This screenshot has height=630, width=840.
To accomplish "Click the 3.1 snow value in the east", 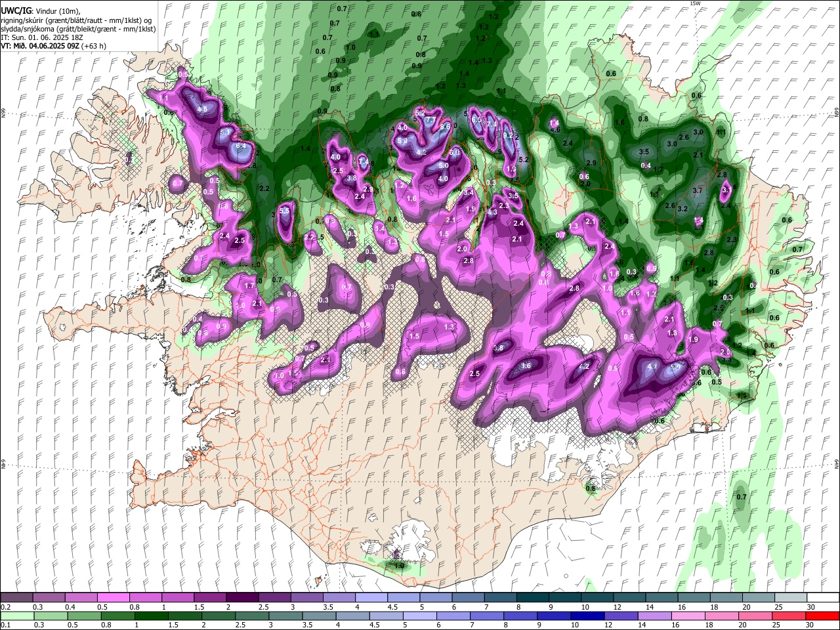I will pyautogui.click(x=726, y=190).
